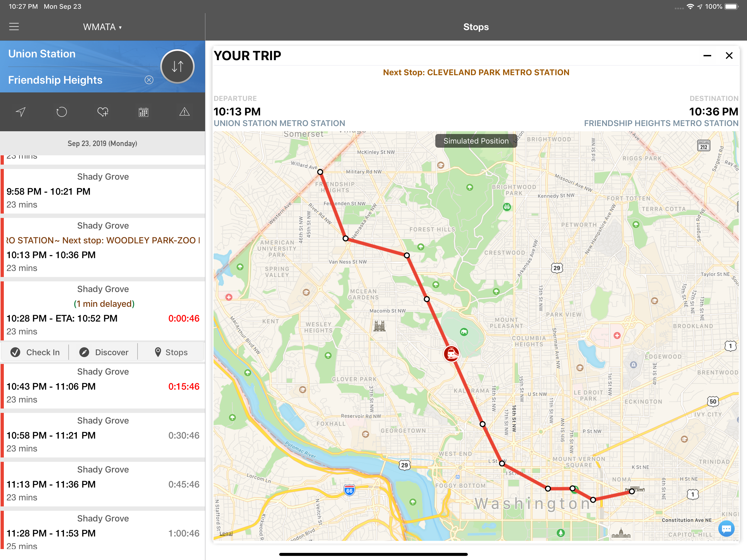This screenshot has width=747, height=560.
Task: Open the Discover tab
Action: pyautogui.click(x=104, y=352)
